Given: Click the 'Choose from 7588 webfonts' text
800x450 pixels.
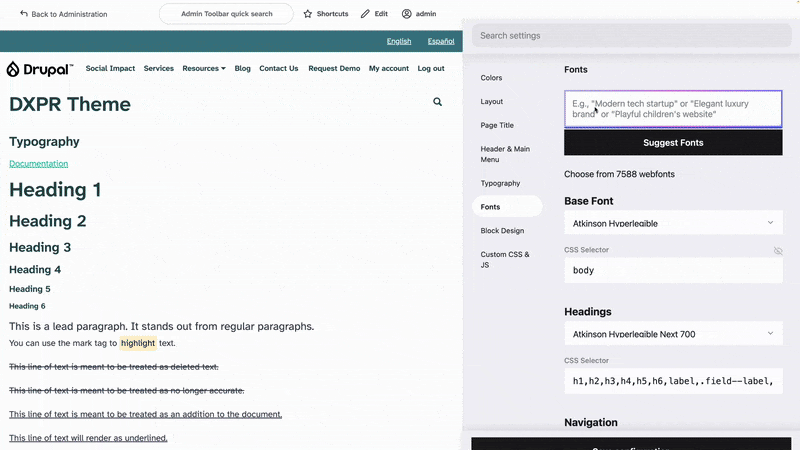Looking at the screenshot, I should pyautogui.click(x=619, y=174).
